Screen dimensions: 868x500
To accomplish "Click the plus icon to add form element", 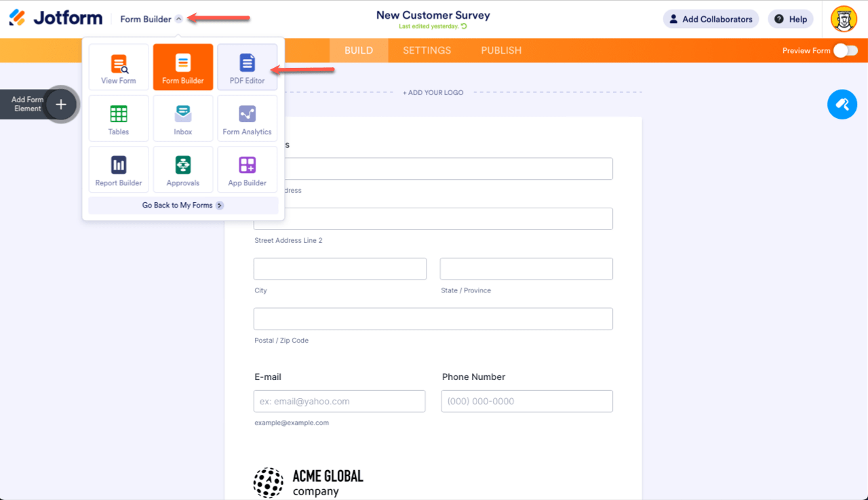I will click(x=61, y=104).
